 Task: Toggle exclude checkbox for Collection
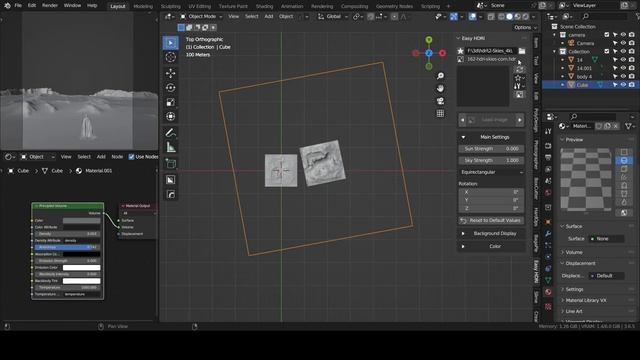tap(607, 51)
